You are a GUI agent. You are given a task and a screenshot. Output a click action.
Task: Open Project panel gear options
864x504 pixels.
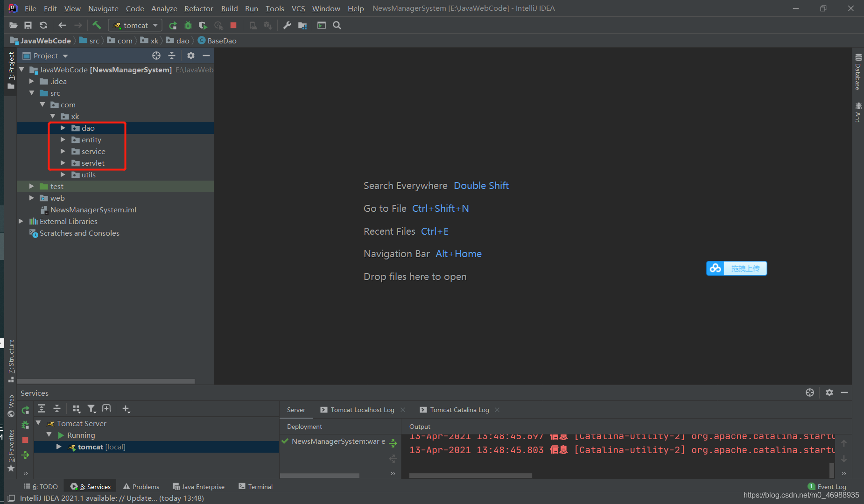coord(190,56)
